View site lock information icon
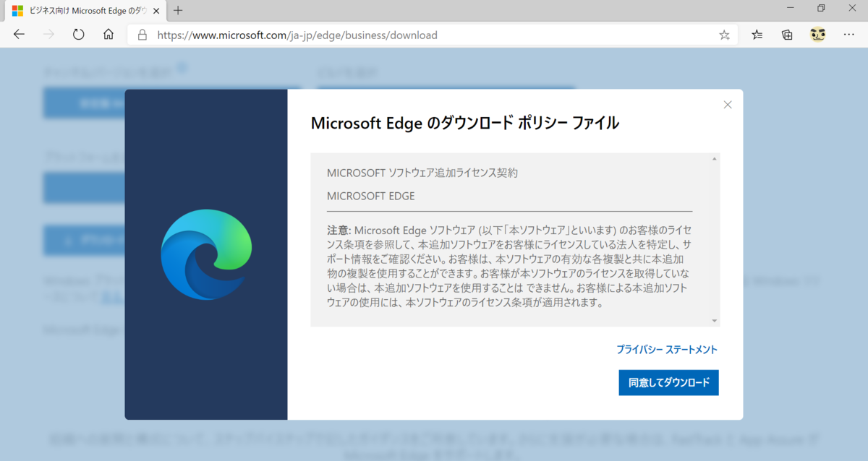The height and width of the screenshot is (461, 868). [x=142, y=35]
